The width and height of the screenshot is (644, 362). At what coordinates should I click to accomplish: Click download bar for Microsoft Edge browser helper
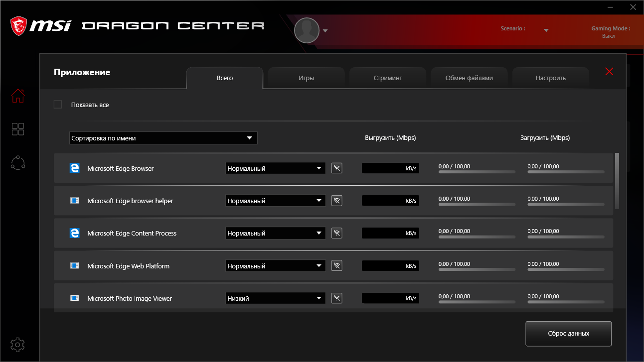click(566, 204)
